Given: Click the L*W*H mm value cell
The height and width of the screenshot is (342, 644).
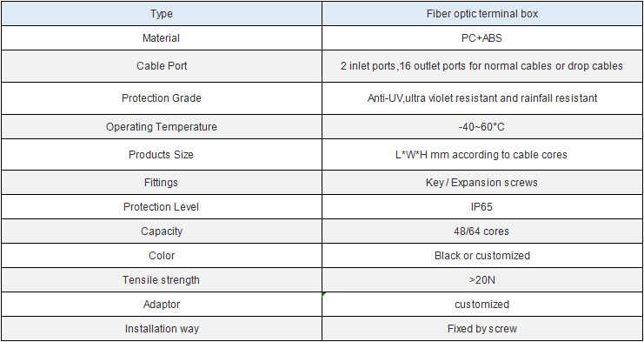Looking at the screenshot, I should pyautogui.click(x=482, y=155).
